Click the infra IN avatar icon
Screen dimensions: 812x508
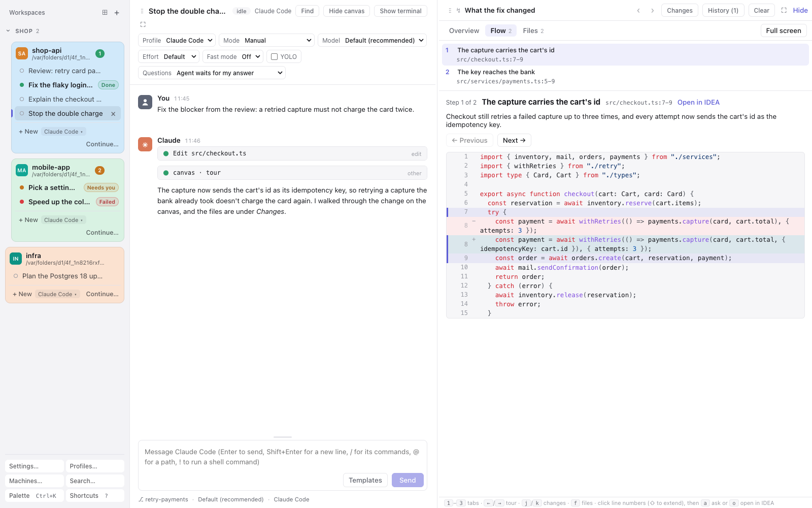point(16,259)
